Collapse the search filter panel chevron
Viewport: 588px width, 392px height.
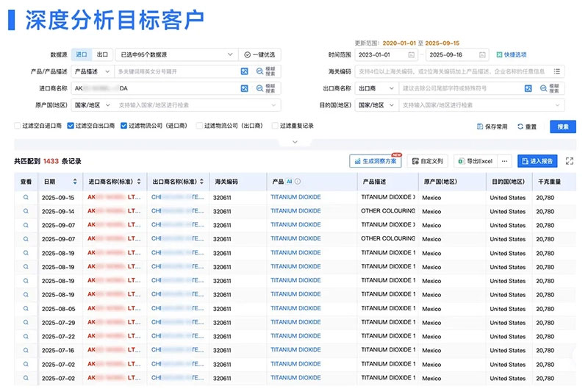click(295, 142)
